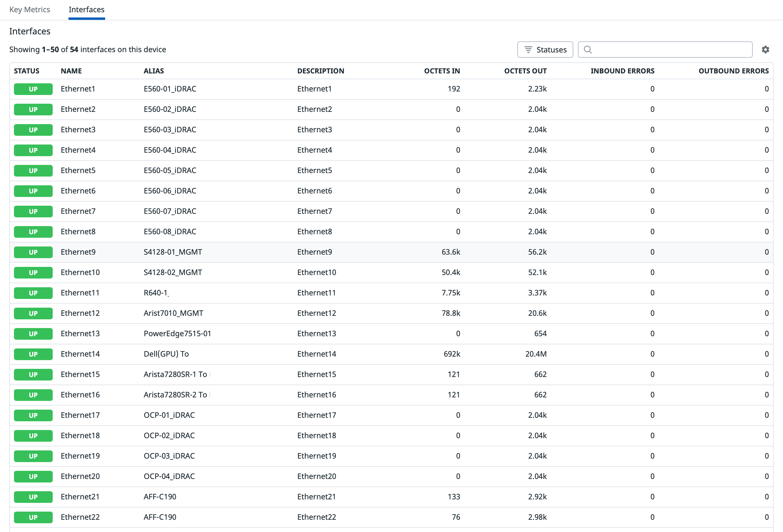Click octets out value 2.23k
The height and width of the screenshot is (532, 783).
tap(537, 89)
